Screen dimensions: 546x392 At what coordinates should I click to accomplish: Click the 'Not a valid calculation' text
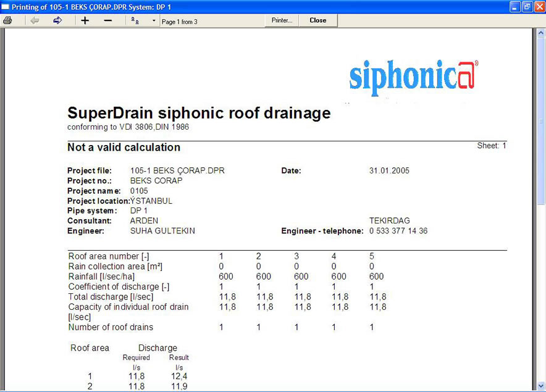pos(124,148)
